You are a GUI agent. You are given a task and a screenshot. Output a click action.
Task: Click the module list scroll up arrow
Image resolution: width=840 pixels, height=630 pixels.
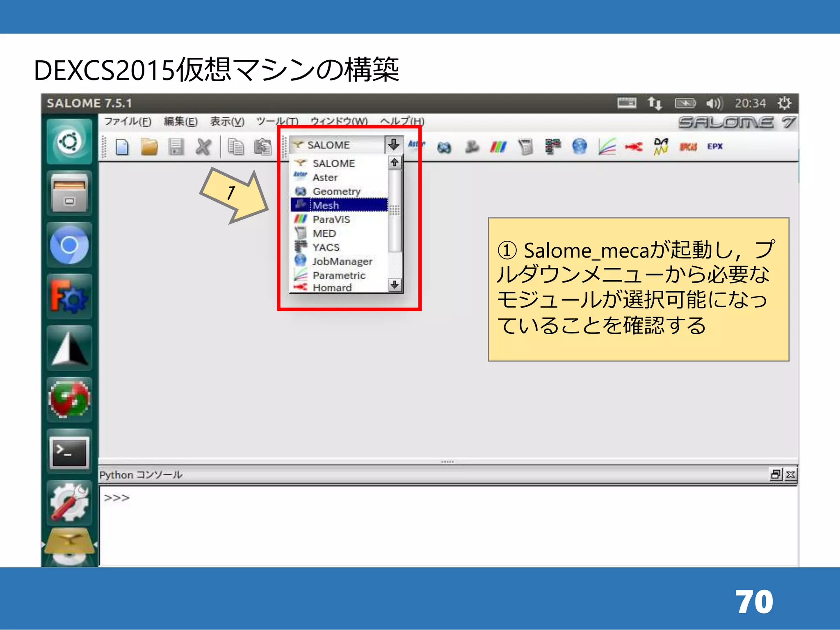click(x=395, y=162)
